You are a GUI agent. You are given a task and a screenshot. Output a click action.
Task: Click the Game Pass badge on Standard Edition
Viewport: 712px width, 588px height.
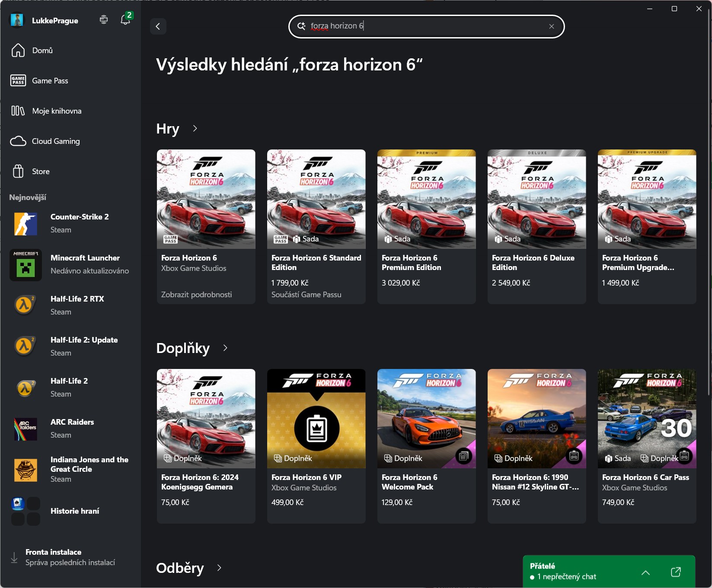click(x=281, y=239)
